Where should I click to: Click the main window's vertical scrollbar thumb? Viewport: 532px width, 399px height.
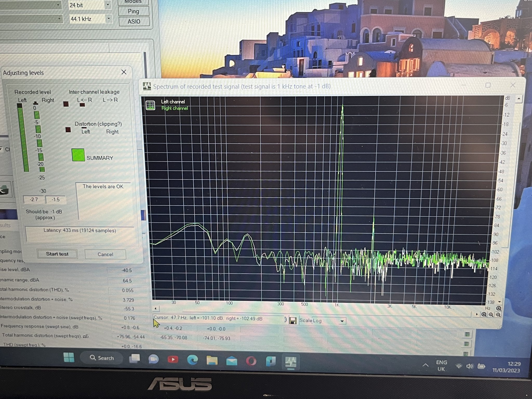[145, 65]
